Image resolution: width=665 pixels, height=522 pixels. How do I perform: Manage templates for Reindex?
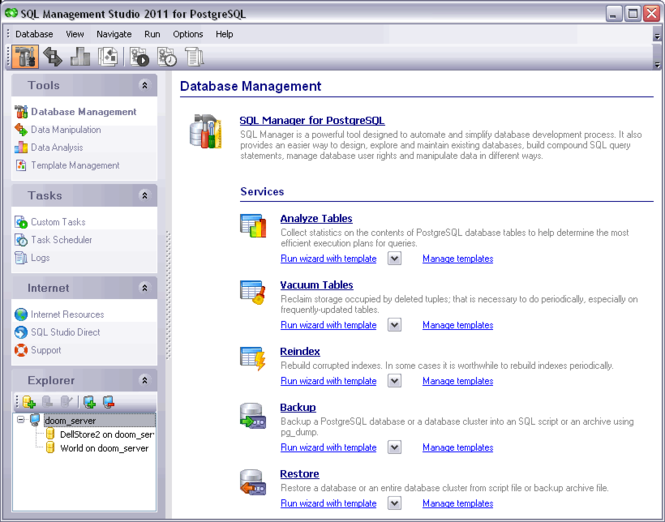[458, 381]
